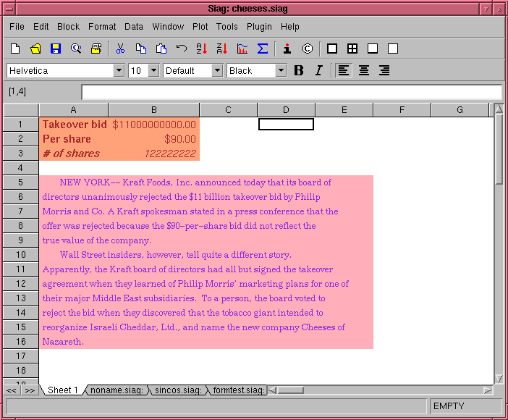Sort ascending with the A-Z icon

(201, 49)
